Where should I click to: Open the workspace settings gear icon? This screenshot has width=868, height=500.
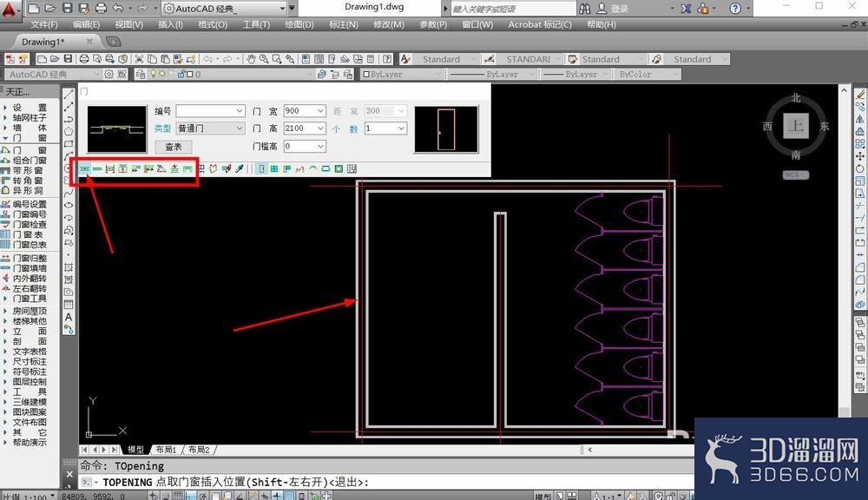click(109, 74)
